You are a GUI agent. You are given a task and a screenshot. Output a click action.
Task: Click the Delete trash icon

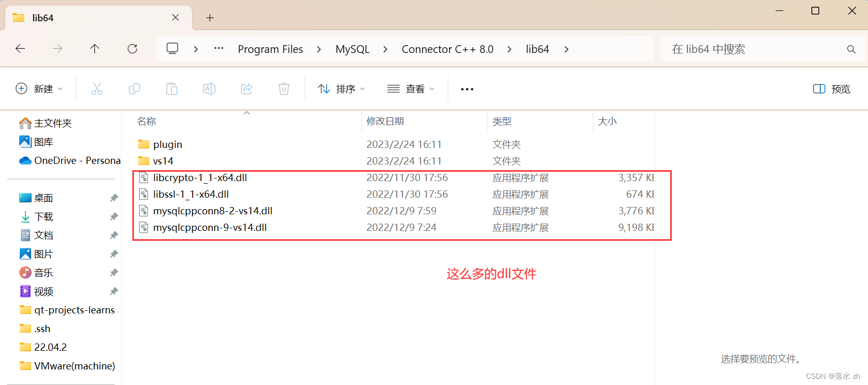tap(284, 89)
